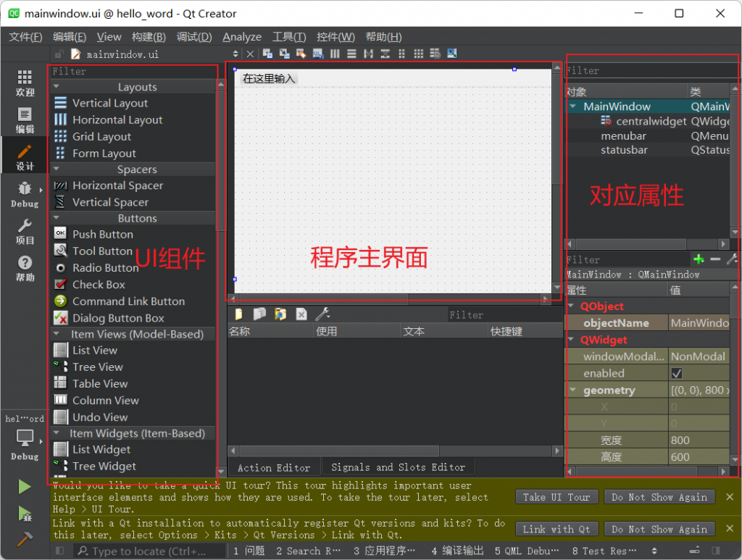Close mainwindow.ui document with X icon
The width and height of the screenshot is (742, 560).
coord(250,54)
